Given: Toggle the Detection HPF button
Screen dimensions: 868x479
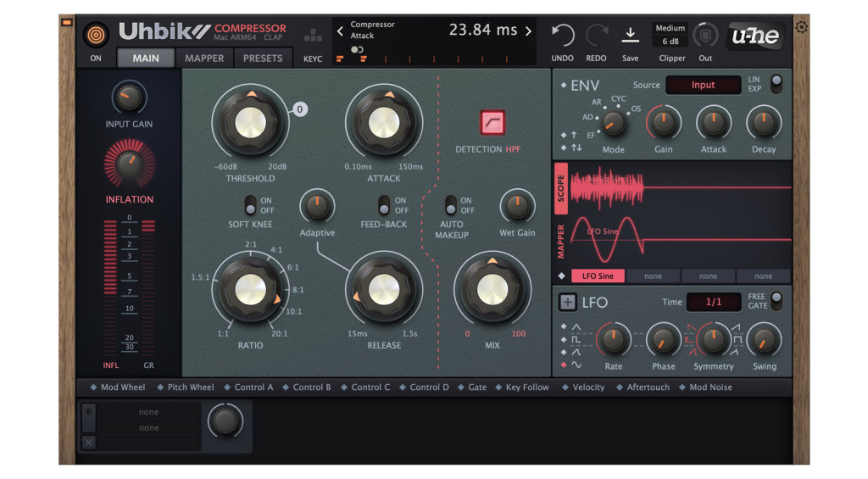Looking at the screenshot, I should [x=492, y=123].
